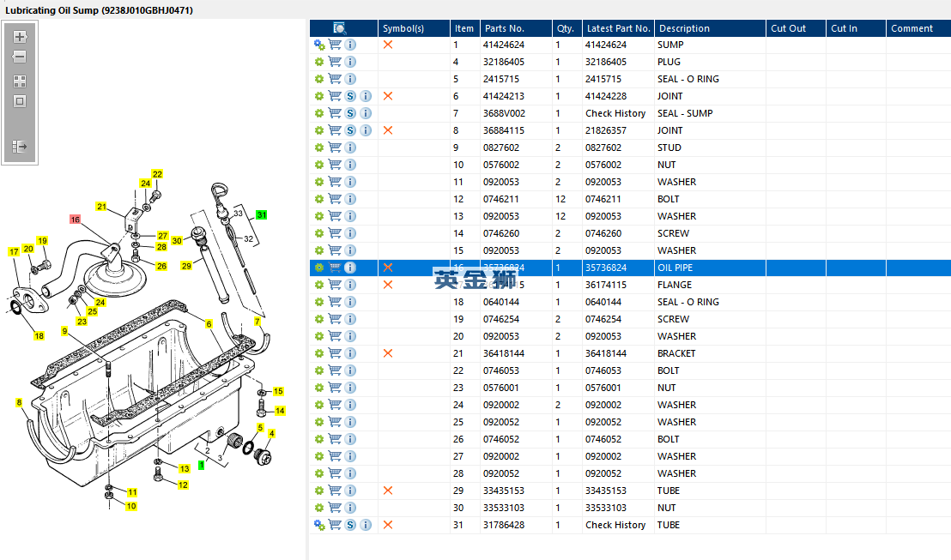Sort table by Symbol(s) column
Viewport: 951px width, 560px height.
pos(414,28)
